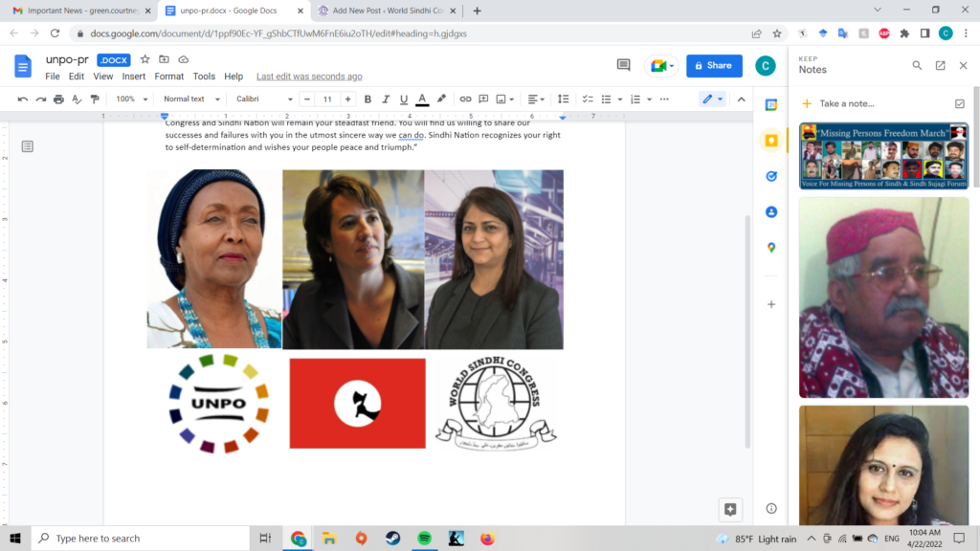Open the editing mode dropdown
Viewport: 980px width, 551px height.
(x=712, y=99)
